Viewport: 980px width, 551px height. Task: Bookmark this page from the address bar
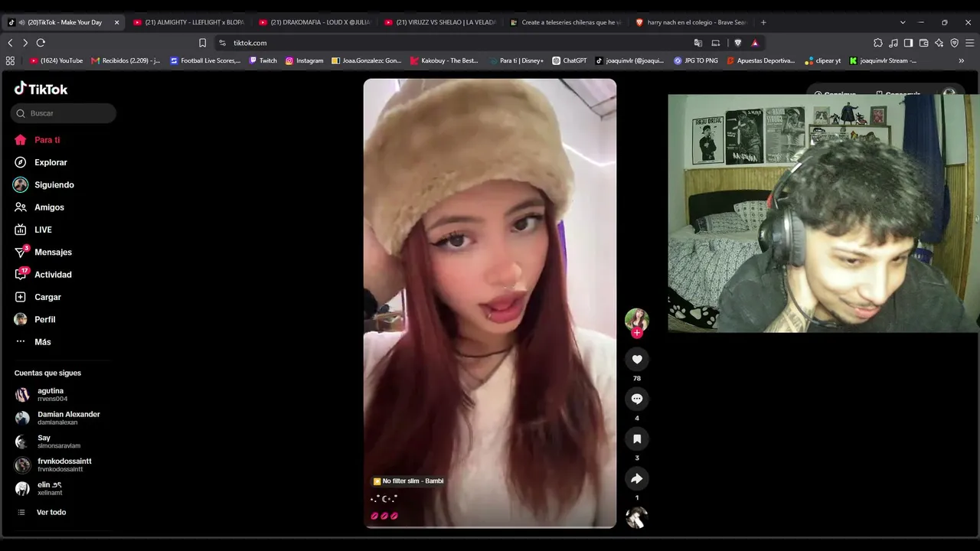(x=202, y=43)
